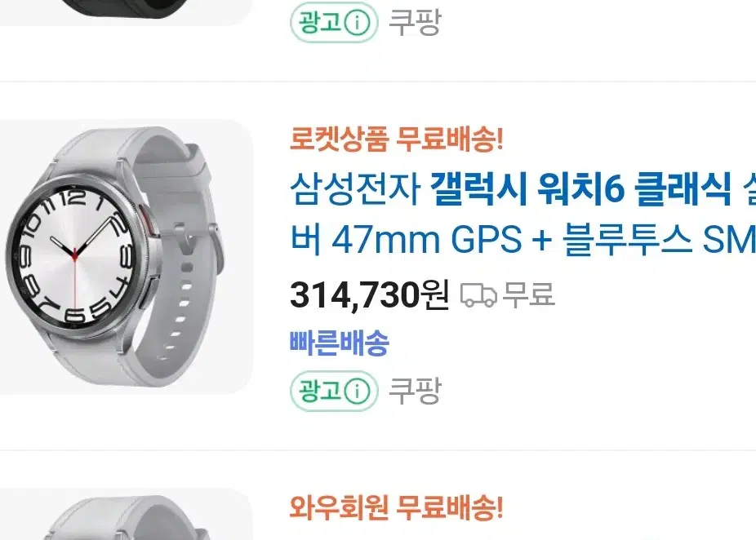The height and width of the screenshot is (540, 756).
Task: Open the Galaxy Watch6 Classic product title link
Action: click(523, 215)
